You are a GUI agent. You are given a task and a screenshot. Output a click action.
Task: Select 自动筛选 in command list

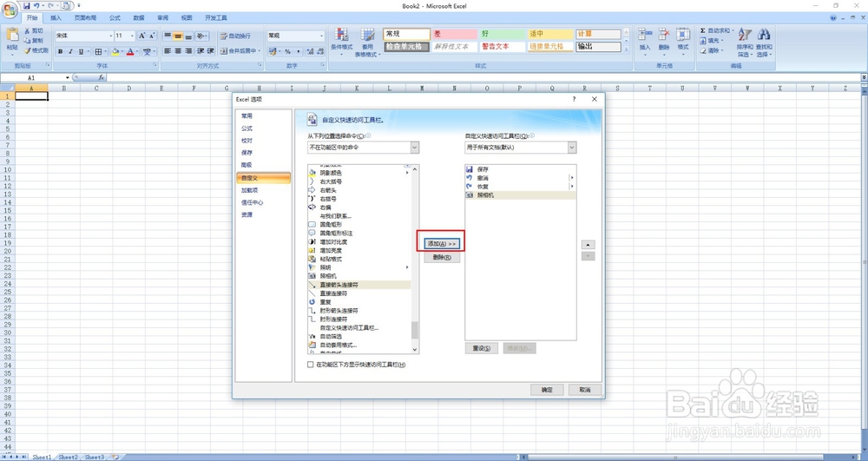[x=359, y=337]
